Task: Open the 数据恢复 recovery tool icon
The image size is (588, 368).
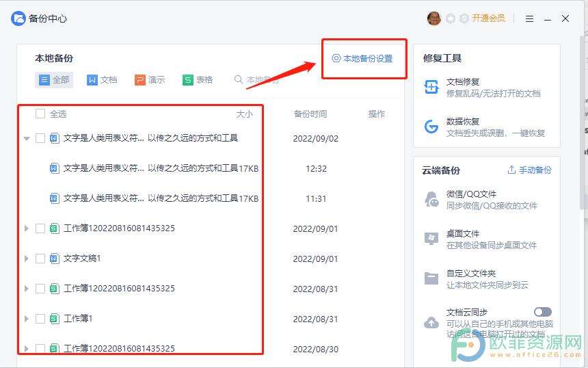Action: point(431,127)
